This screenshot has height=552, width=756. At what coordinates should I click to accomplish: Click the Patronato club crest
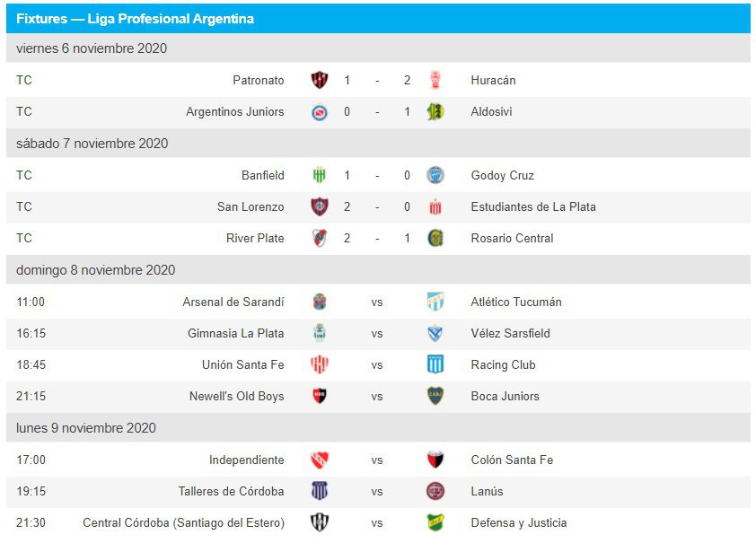319,81
